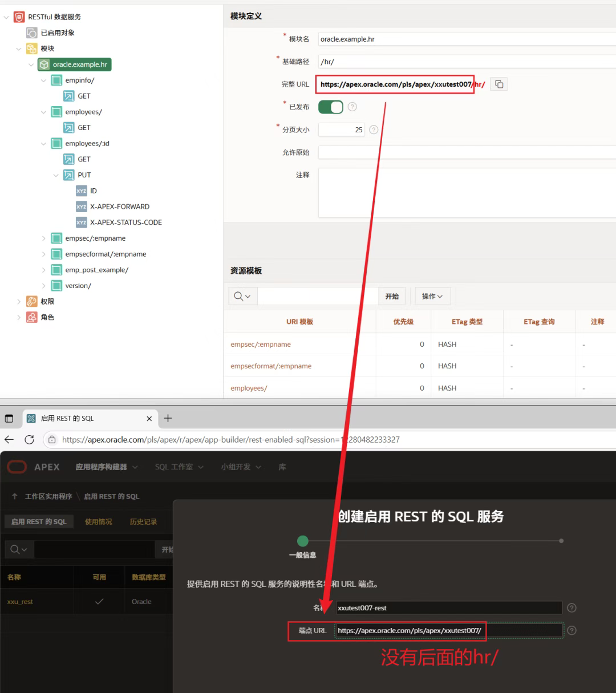Open the xxu_rest service link

click(20, 602)
